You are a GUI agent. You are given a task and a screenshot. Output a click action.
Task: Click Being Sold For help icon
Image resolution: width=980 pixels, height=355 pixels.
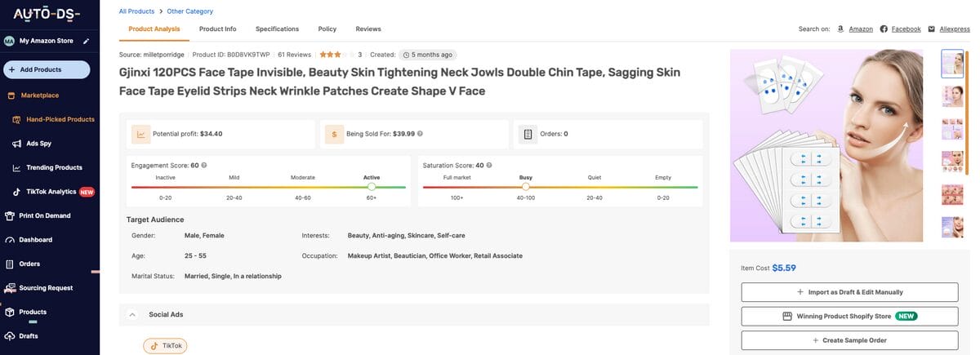(x=420, y=133)
